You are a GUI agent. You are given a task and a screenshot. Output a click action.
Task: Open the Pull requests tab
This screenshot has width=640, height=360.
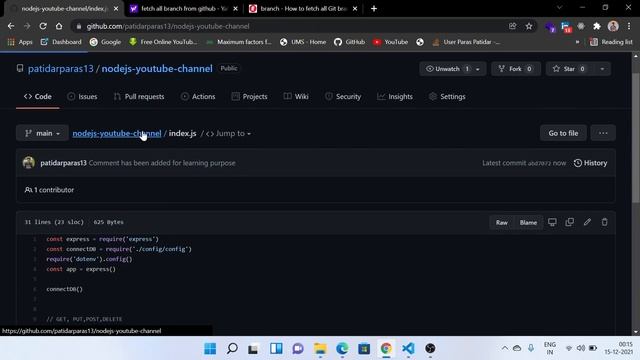(x=139, y=97)
